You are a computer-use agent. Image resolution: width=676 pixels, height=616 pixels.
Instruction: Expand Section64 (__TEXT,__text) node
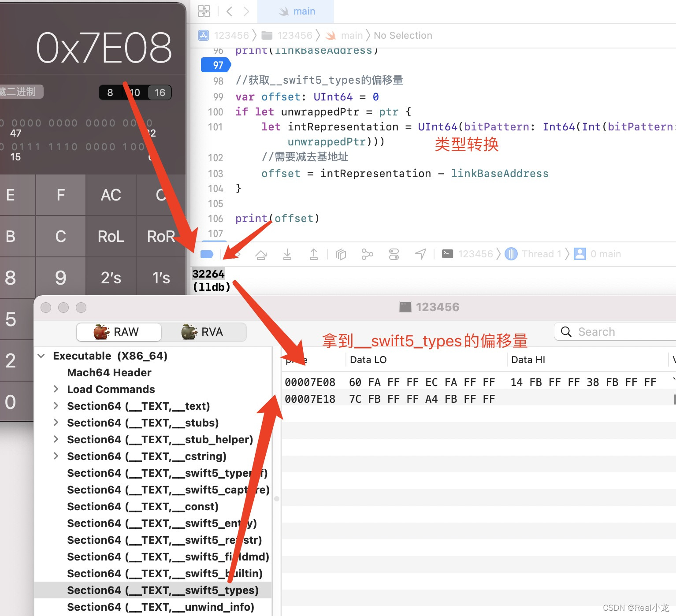[56, 405]
